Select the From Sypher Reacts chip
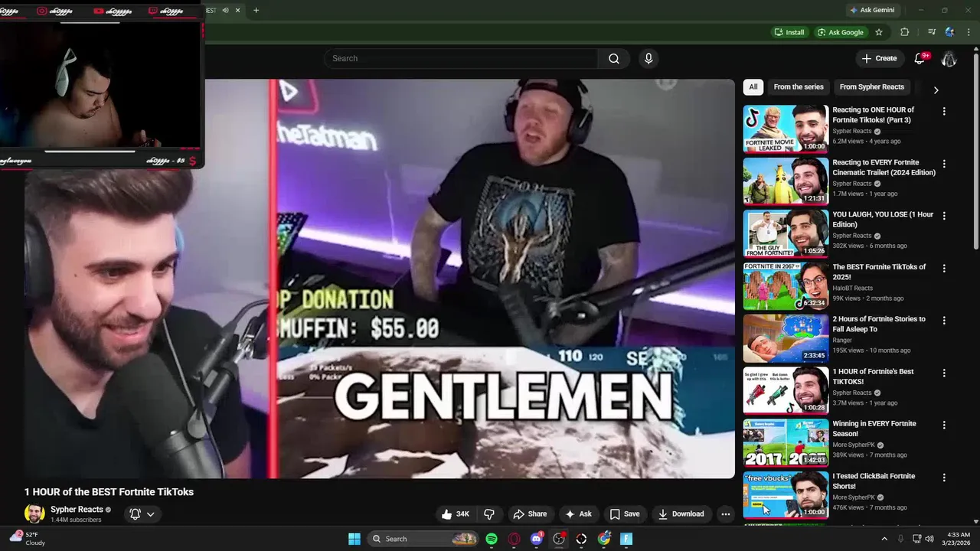This screenshot has height=551, width=980. 871,87
